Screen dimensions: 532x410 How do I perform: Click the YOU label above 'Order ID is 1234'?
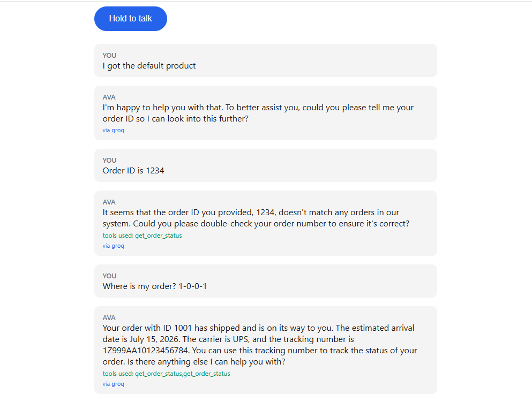109,161
